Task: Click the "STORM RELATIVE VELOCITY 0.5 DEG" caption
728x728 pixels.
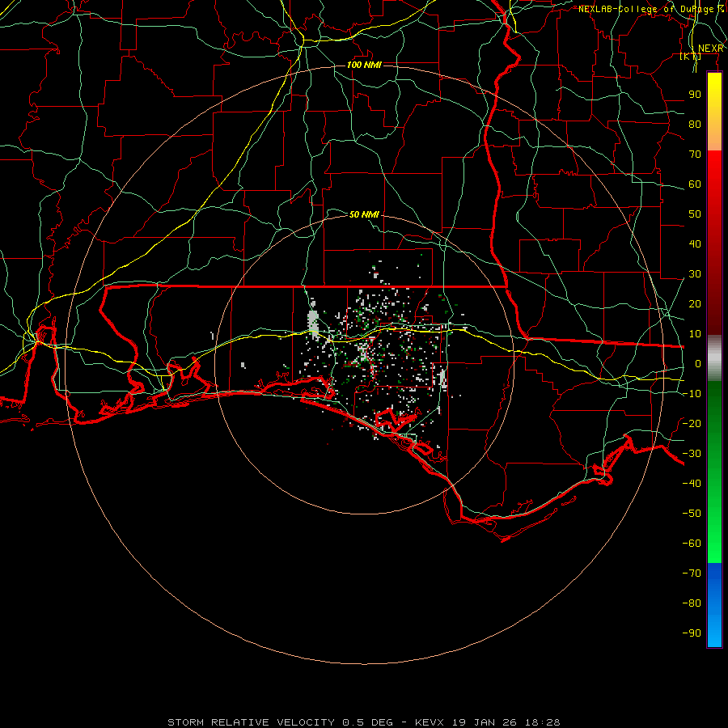Action: [280, 722]
